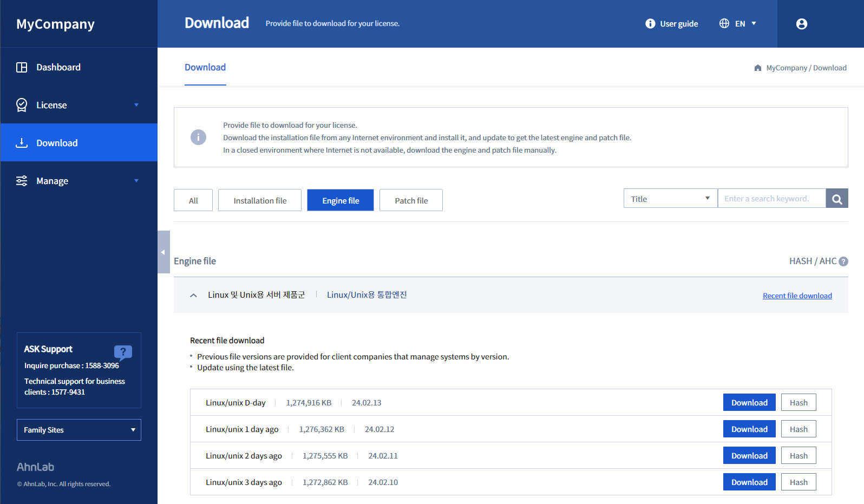The width and height of the screenshot is (864, 504).
Task: Download the Linux/unix 1 day ago file
Action: click(x=749, y=429)
